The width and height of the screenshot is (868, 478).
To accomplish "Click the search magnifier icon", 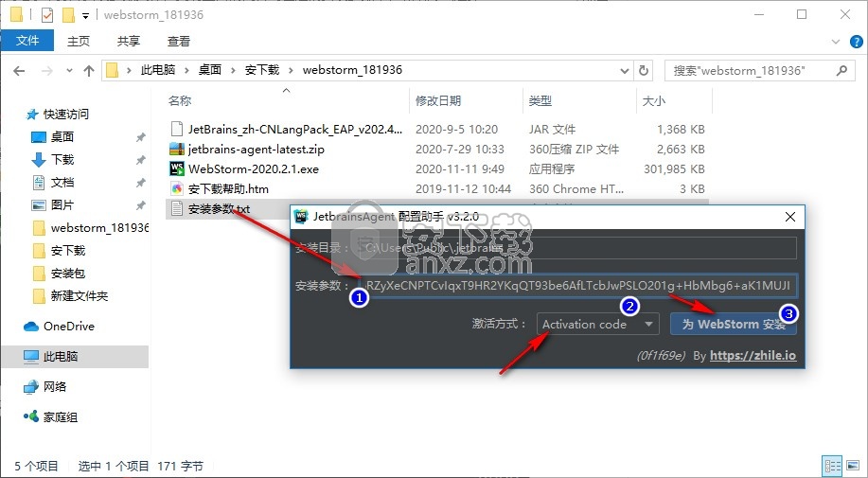I will (x=841, y=70).
